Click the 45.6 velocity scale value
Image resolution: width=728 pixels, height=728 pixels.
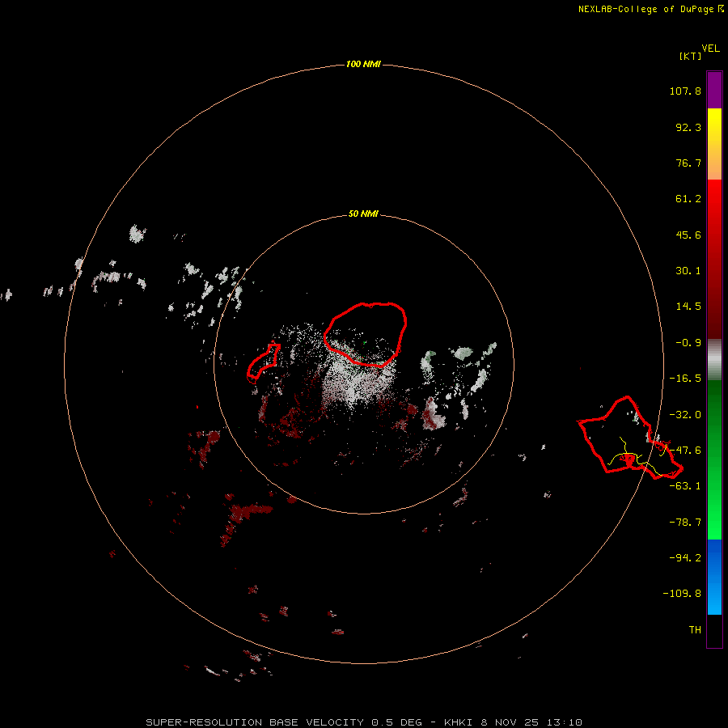(x=688, y=235)
